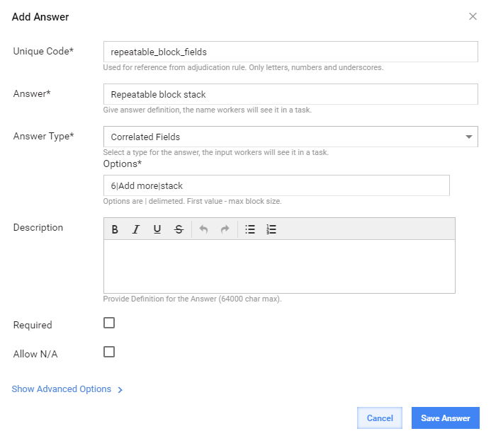Image resolution: width=491 pixels, height=448 pixels.
Task: Apply bold formatting in Description editor
Action: (x=115, y=229)
